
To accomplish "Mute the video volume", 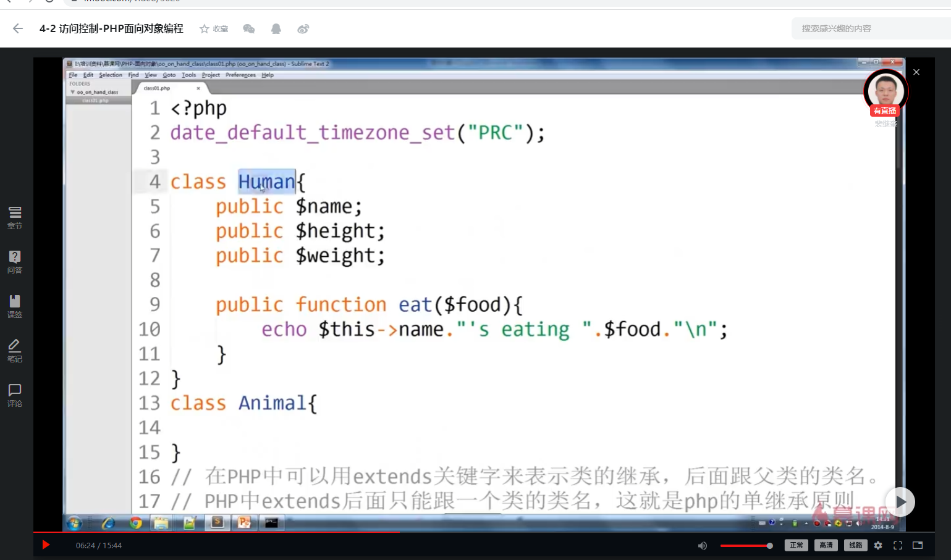I will [x=702, y=545].
